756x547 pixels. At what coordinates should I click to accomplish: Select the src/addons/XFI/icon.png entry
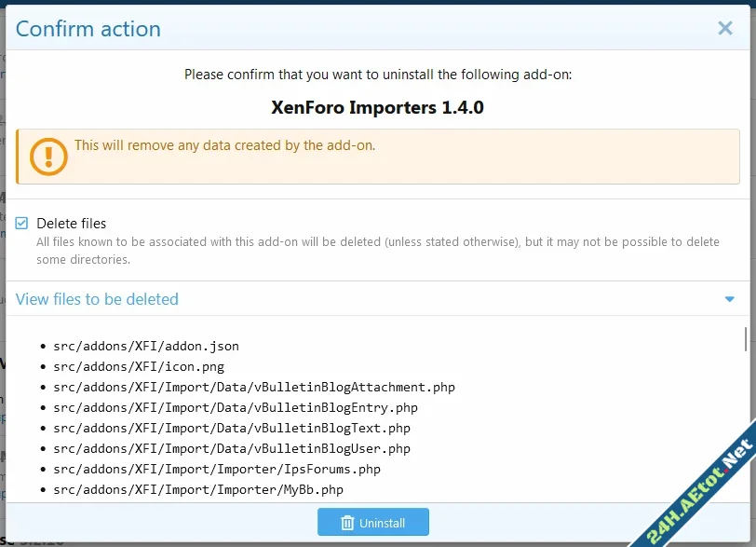139,366
